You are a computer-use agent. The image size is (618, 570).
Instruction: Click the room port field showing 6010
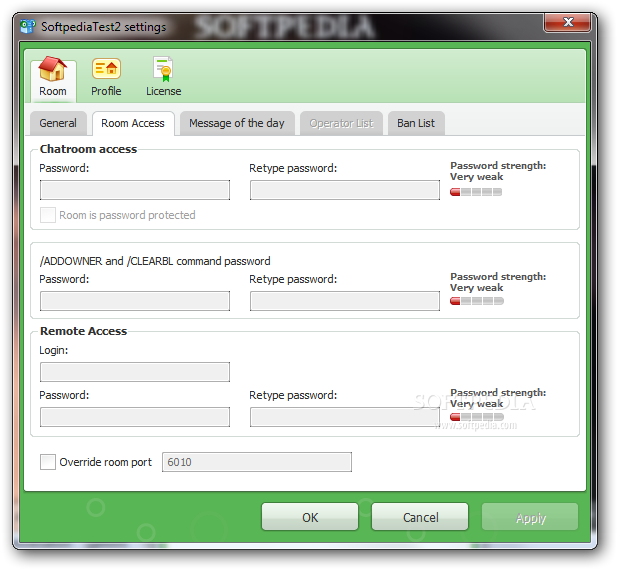(257, 462)
